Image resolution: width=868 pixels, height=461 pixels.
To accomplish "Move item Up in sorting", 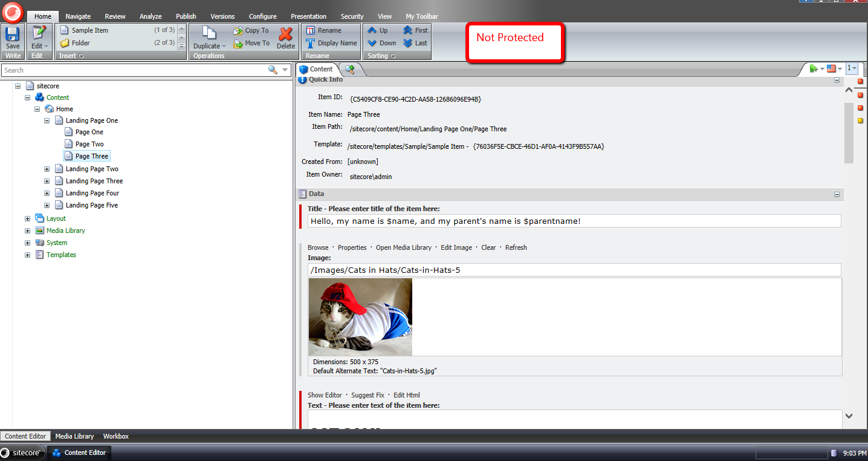I will pyautogui.click(x=372, y=30).
